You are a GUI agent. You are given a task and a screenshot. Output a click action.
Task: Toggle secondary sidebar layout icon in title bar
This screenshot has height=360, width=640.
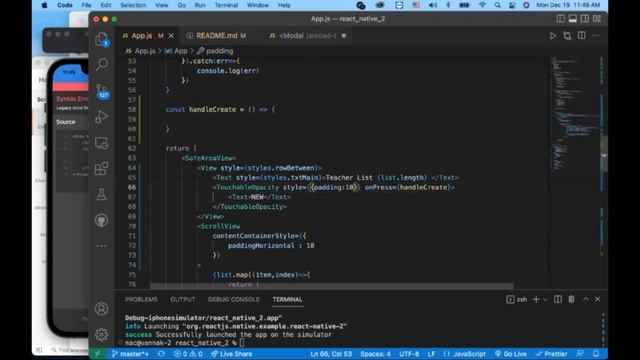(x=585, y=19)
